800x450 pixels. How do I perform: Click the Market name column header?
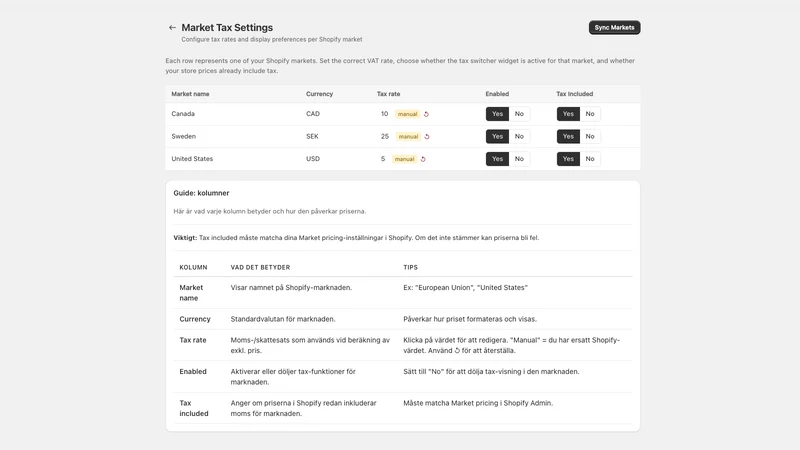pos(190,94)
